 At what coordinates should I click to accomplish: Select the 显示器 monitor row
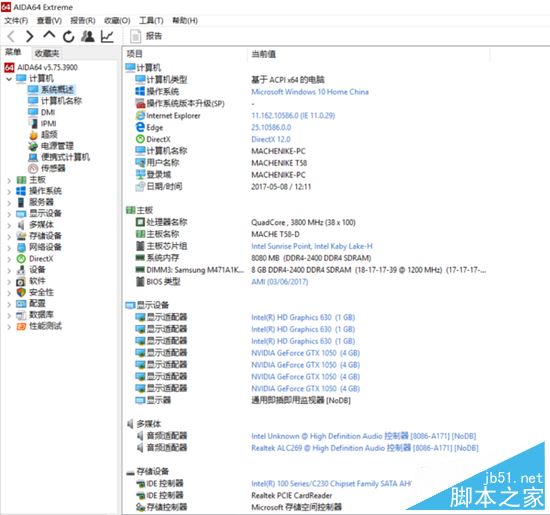coord(243,400)
